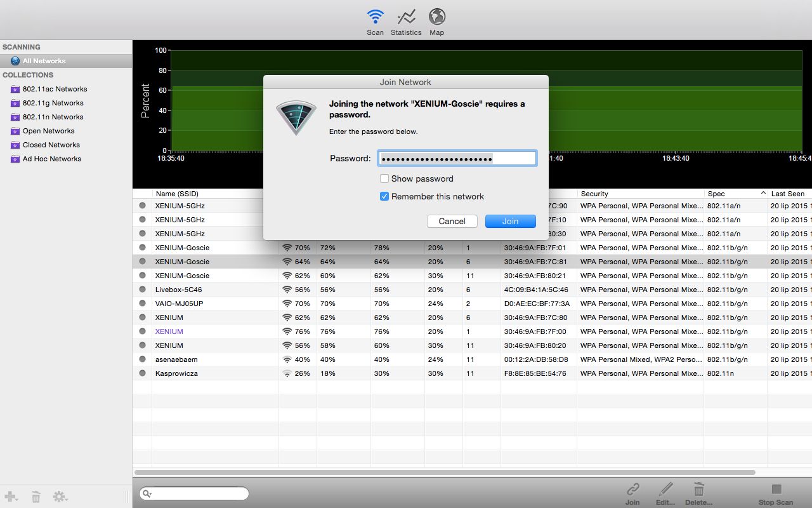Click the WiFi radar icon in dialog
The width and height of the screenshot is (812, 508).
click(x=296, y=117)
